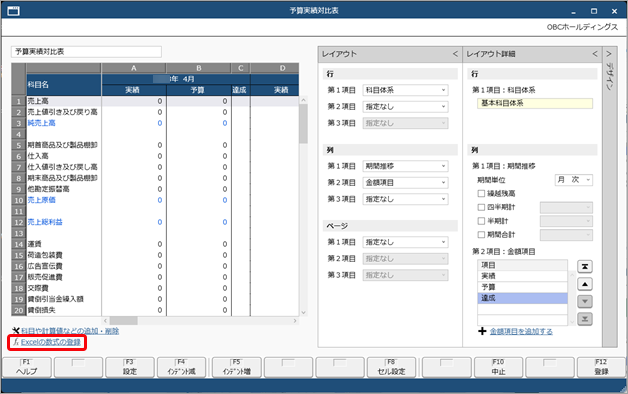Click the fx formula icon beside Excelの数式の登録
The image size is (628, 394).
tap(16, 342)
